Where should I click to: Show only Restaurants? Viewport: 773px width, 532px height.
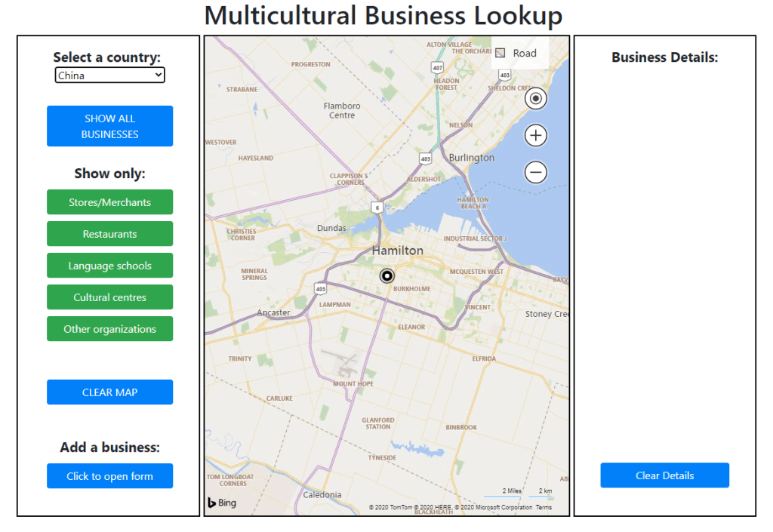110,234
